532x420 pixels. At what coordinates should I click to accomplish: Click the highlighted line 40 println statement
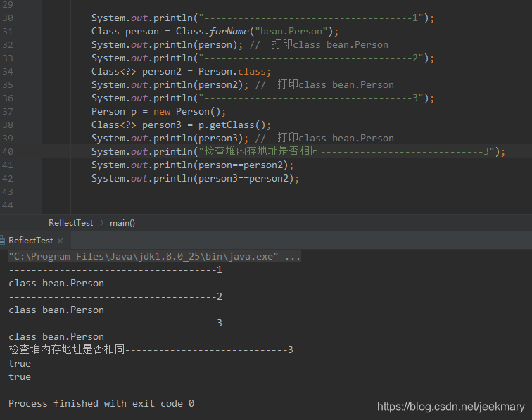(298, 152)
